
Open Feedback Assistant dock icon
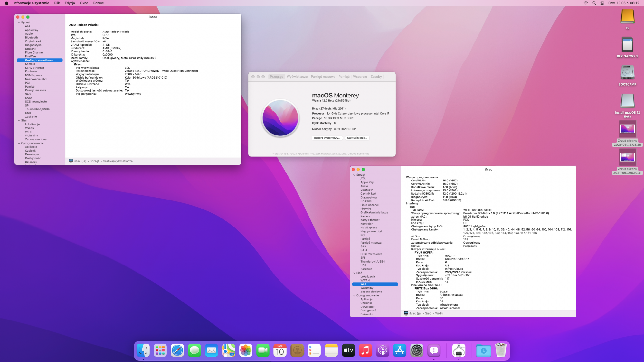(x=434, y=350)
